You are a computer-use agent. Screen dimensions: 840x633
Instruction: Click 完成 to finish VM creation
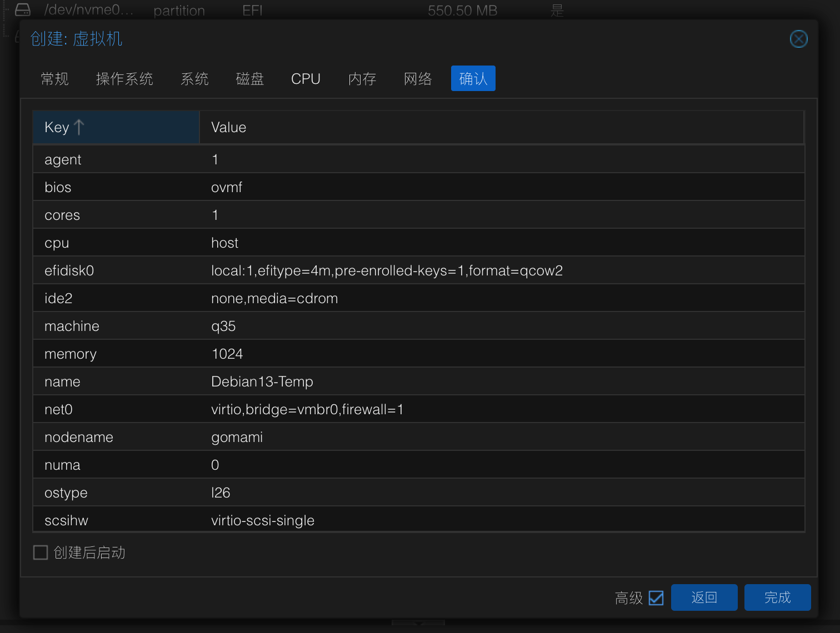click(777, 597)
